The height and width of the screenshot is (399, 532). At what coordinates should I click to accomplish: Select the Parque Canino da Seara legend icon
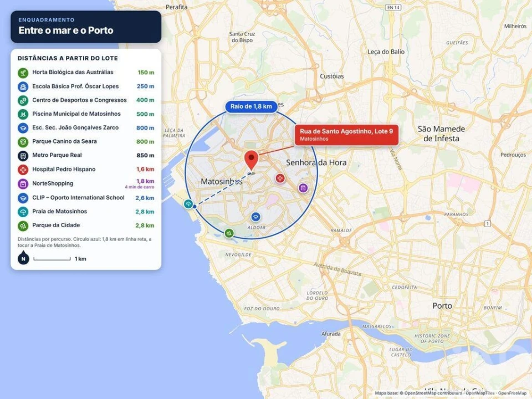pos(23,142)
